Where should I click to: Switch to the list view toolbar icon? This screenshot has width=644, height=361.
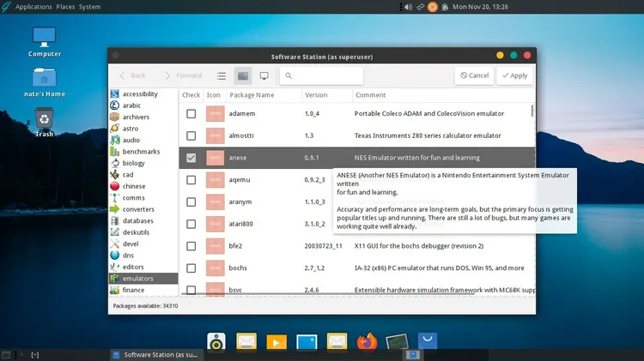(x=222, y=76)
